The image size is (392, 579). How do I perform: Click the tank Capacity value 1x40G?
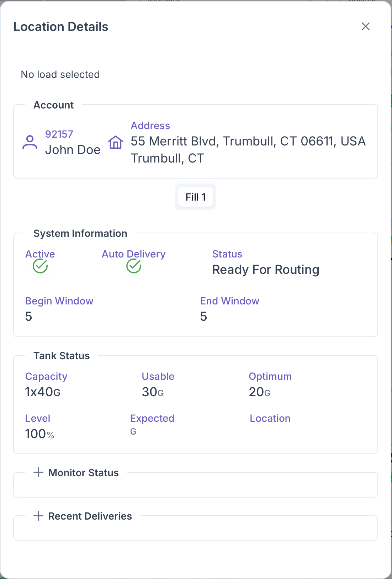pyautogui.click(x=43, y=392)
